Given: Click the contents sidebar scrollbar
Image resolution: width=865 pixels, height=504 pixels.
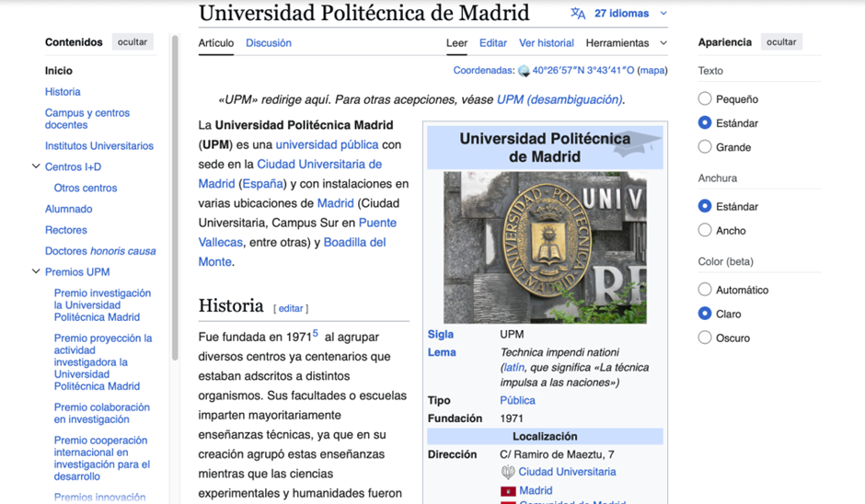Looking at the screenshot, I should (x=175, y=198).
